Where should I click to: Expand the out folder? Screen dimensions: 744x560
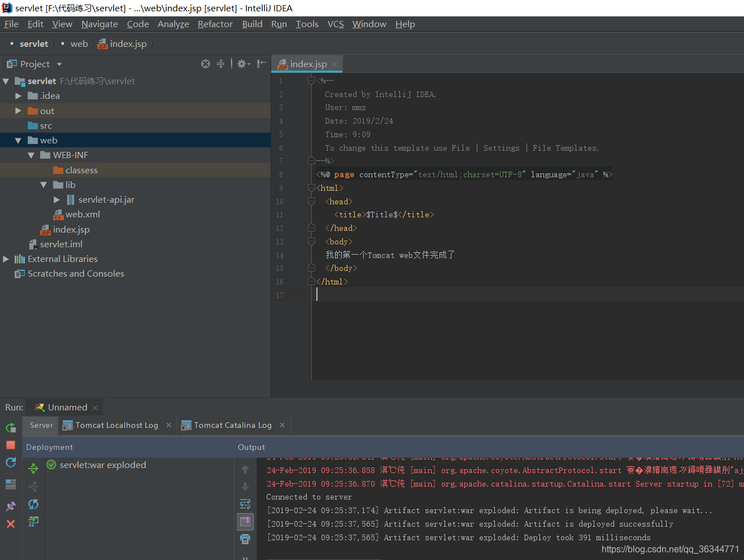pyautogui.click(x=18, y=111)
